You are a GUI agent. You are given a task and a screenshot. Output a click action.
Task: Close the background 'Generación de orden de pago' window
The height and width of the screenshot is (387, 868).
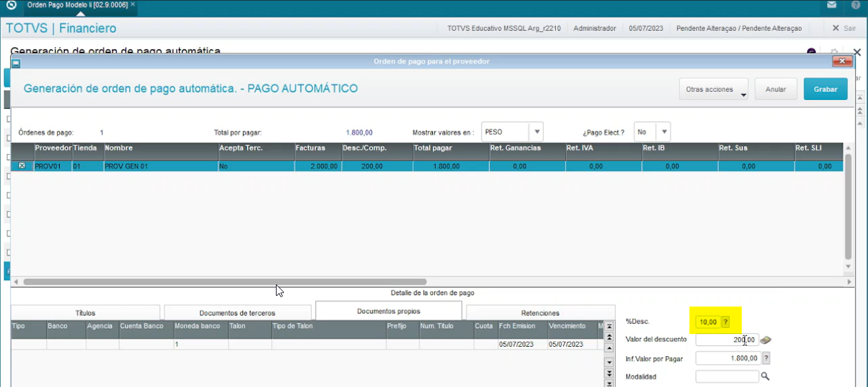857,52
